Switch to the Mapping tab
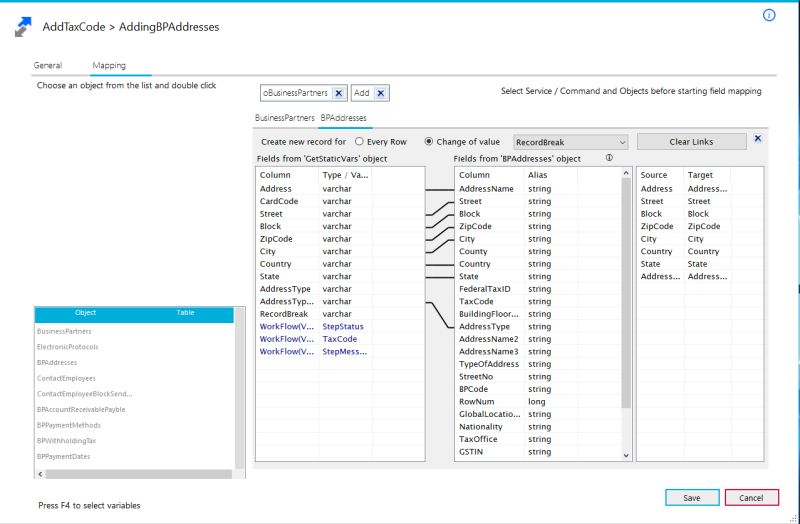This screenshot has height=524, width=800. [109, 65]
